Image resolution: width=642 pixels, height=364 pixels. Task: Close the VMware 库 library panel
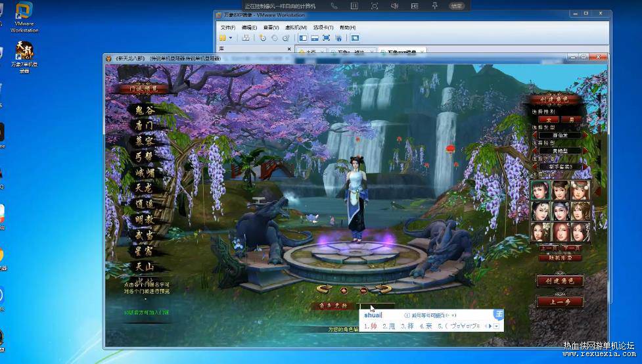[x=289, y=49]
